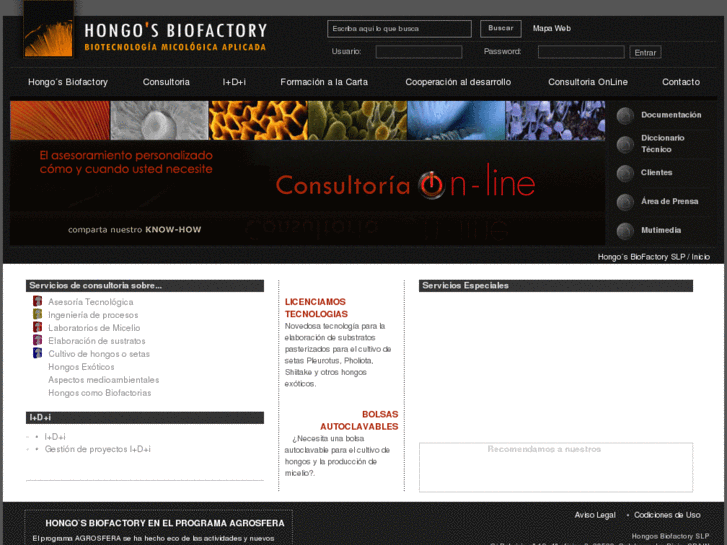
Task: Open the Hongo's Biofactory menu item
Action: coord(68,82)
